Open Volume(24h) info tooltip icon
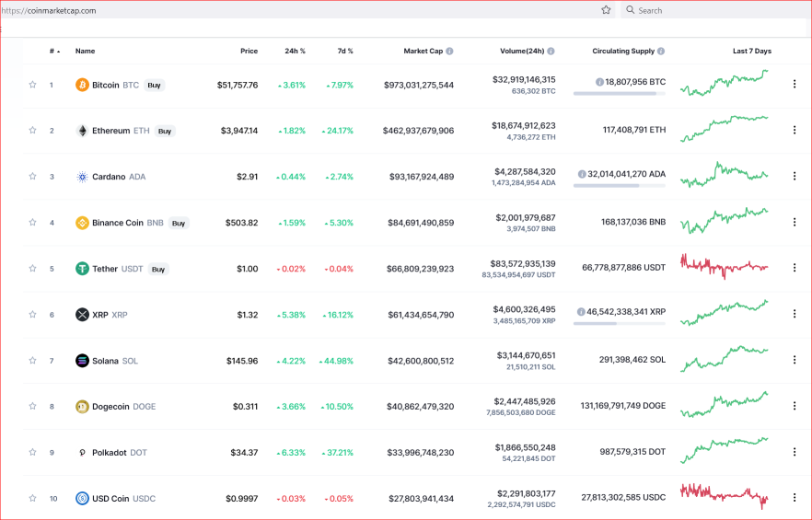812x520 pixels. tap(551, 51)
